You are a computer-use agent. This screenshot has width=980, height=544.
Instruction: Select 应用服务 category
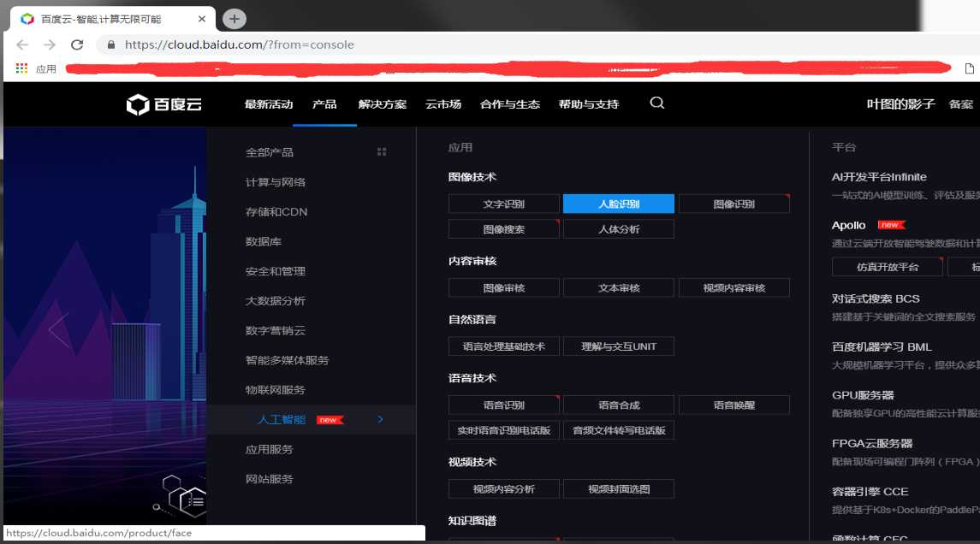click(x=270, y=450)
